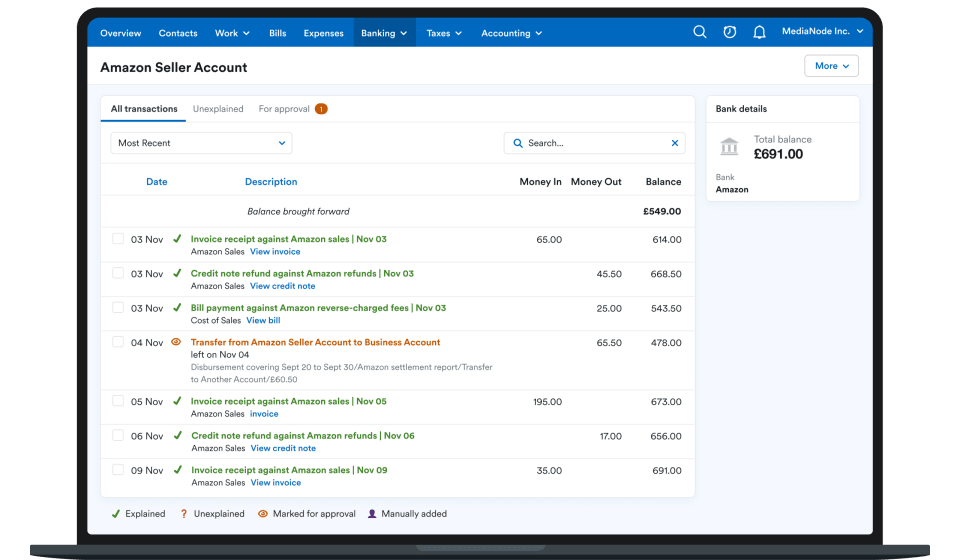The image size is (960, 560).
Task: Tick checkbox for 05 Nov invoice receipt
Action: pyautogui.click(x=118, y=401)
